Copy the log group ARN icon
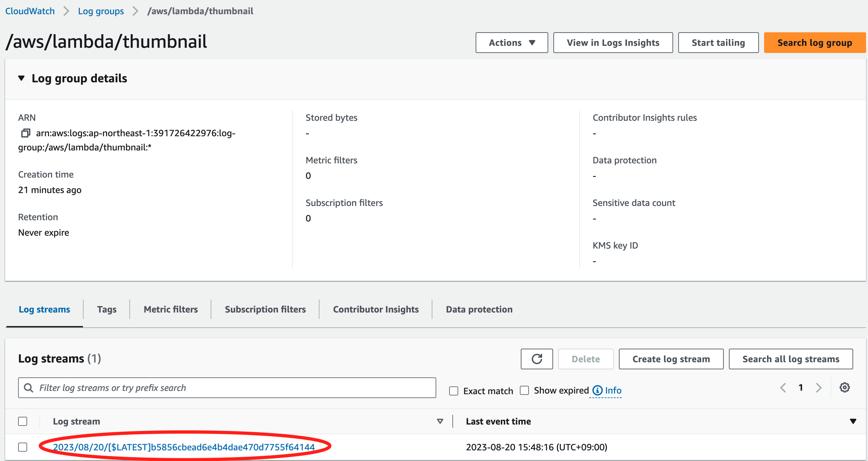This screenshot has width=868, height=461. (25, 133)
